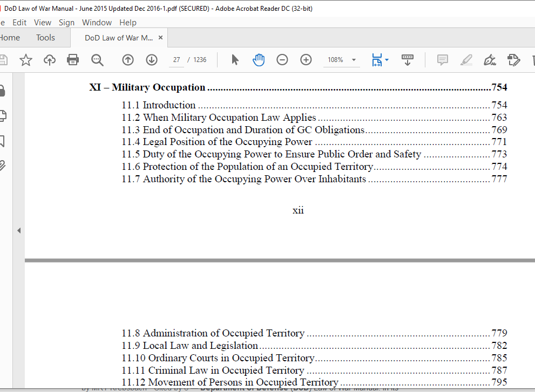Open the Help menu
The image size is (535, 392).
click(x=128, y=23)
